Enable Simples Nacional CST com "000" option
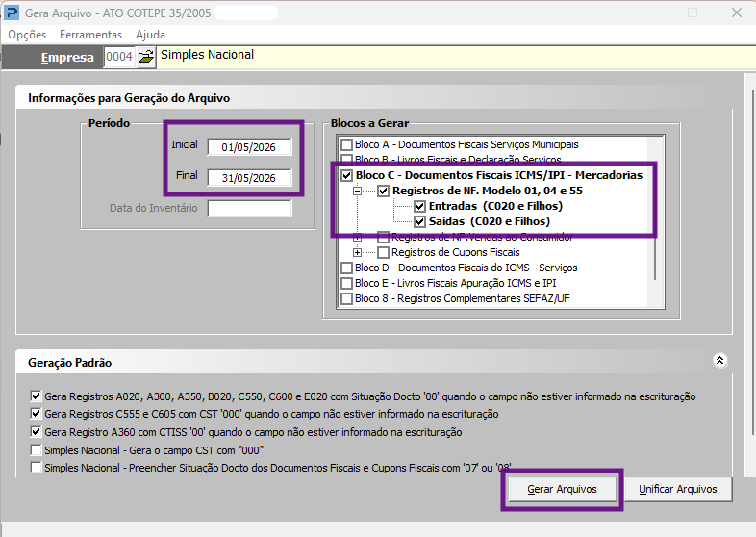 point(36,450)
